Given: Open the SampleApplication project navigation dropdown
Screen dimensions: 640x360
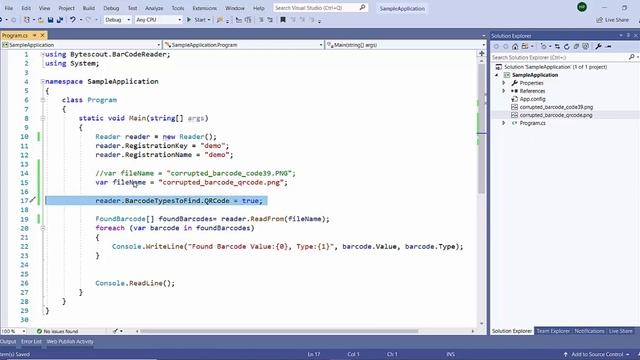Looking at the screenshot, I should tap(81, 45).
